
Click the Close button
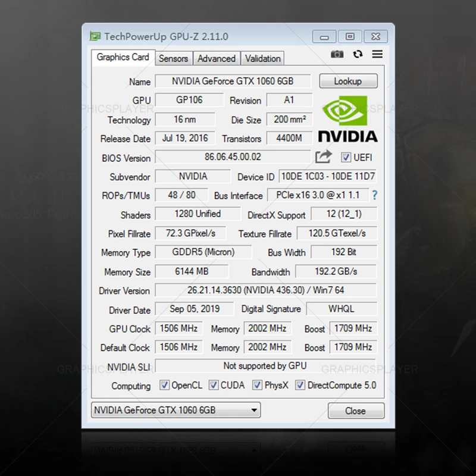point(356,411)
